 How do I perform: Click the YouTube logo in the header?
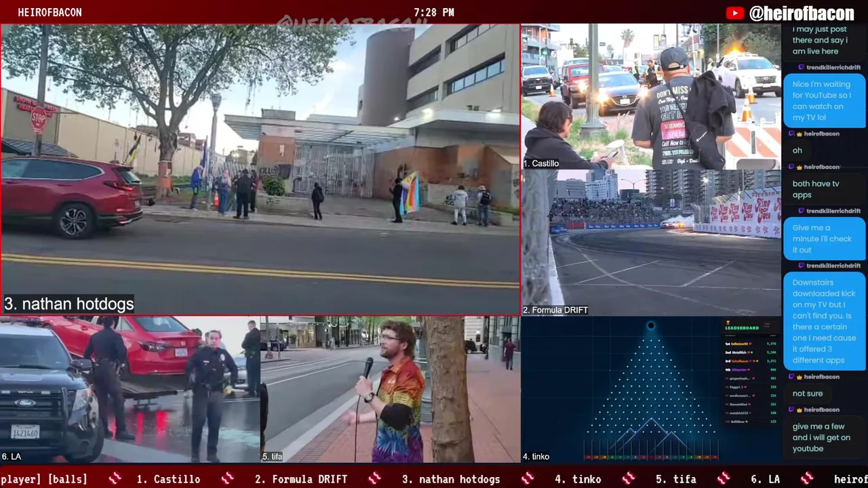[735, 13]
